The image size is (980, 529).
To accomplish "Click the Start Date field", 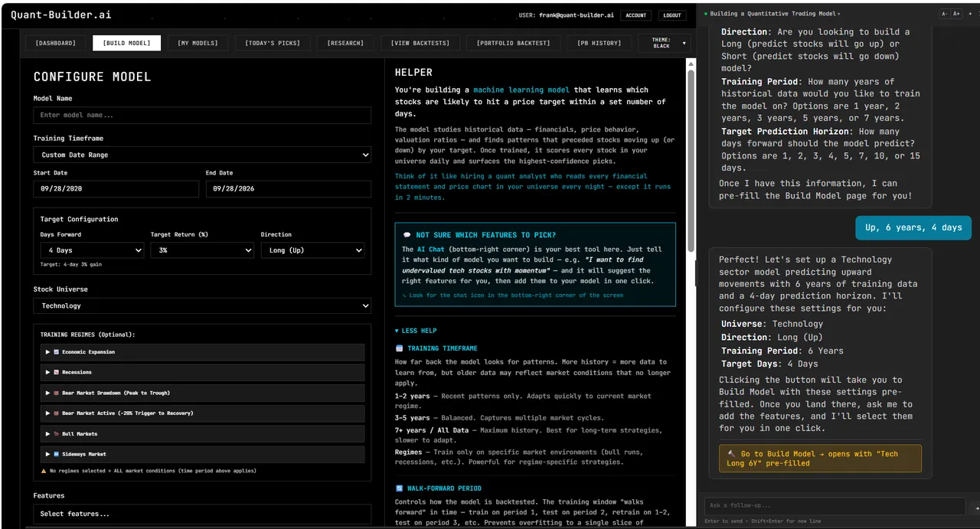I will (116, 188).
